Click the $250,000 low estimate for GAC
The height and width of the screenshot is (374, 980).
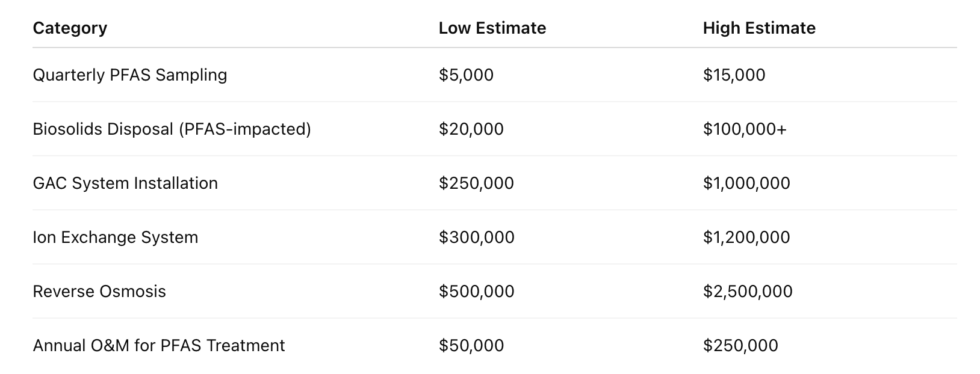(476, 183)
